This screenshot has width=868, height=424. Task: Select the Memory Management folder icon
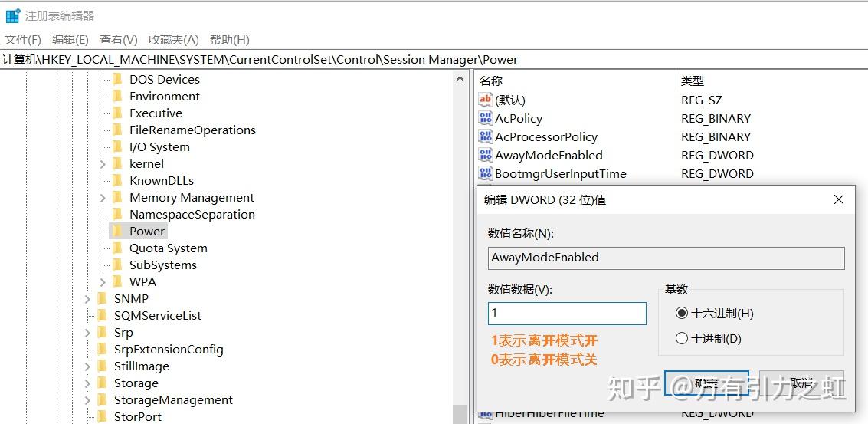(116, 197)
